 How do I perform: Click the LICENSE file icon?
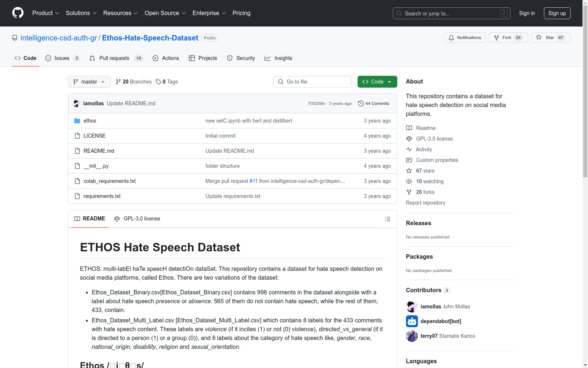(x=77, y=136)
